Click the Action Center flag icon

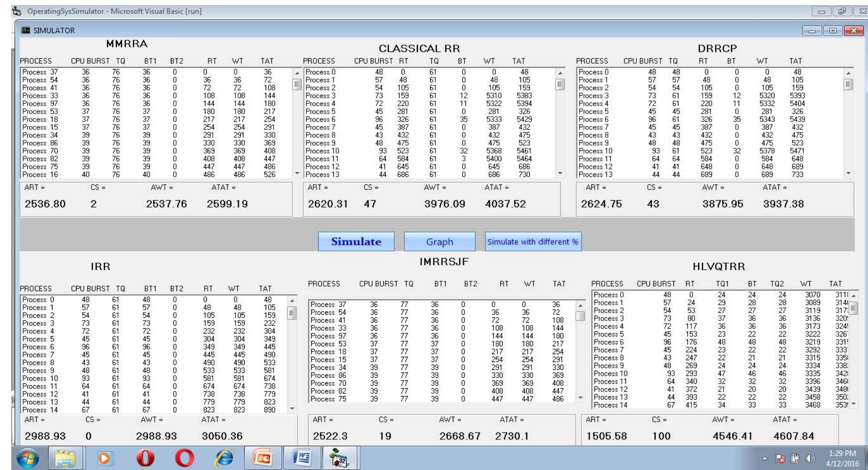(780, 458)
